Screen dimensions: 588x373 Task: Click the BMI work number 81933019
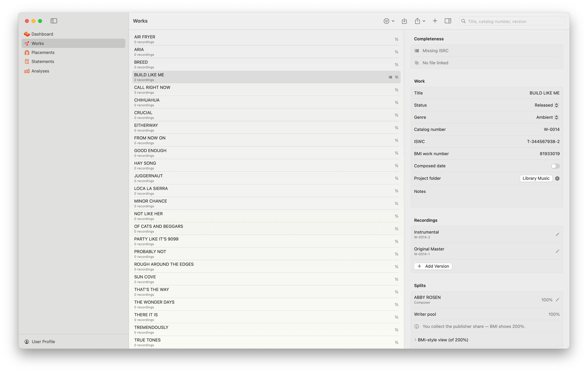[549, 154]
